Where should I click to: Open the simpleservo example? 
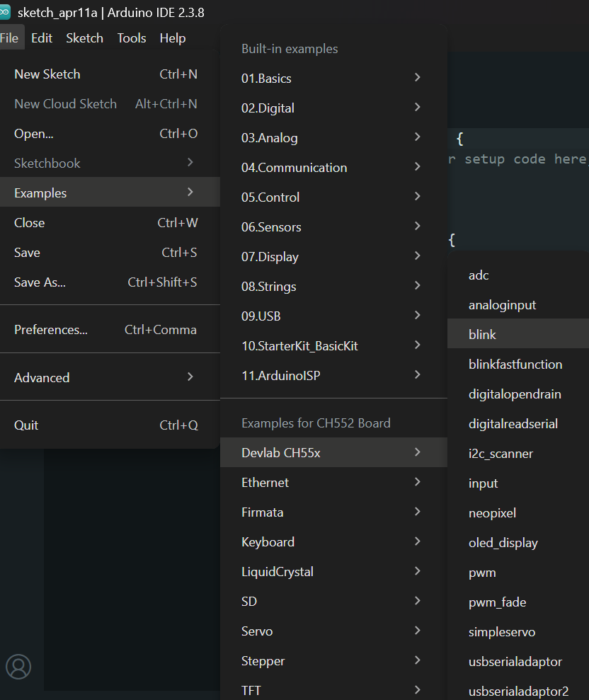point(518,632)
